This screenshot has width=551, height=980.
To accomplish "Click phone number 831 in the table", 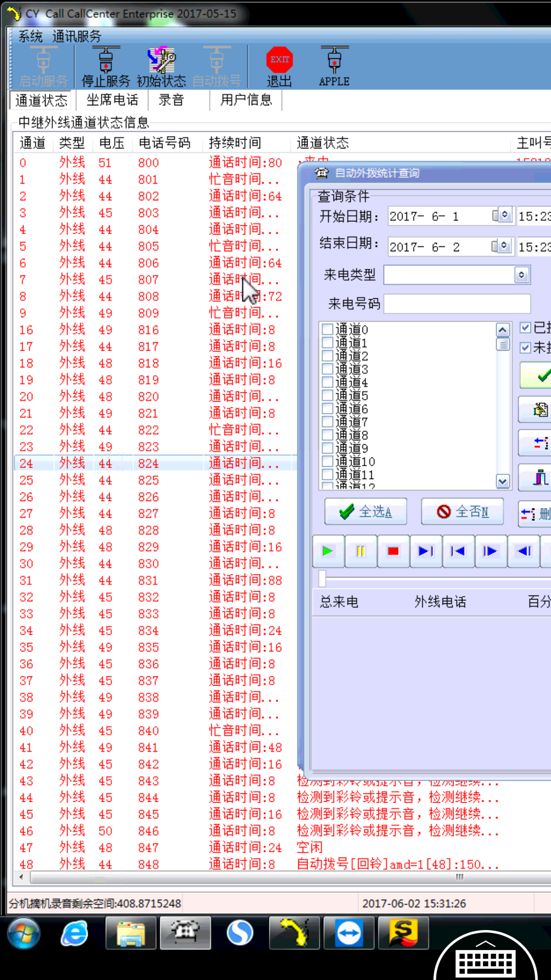I will [148, 580].
